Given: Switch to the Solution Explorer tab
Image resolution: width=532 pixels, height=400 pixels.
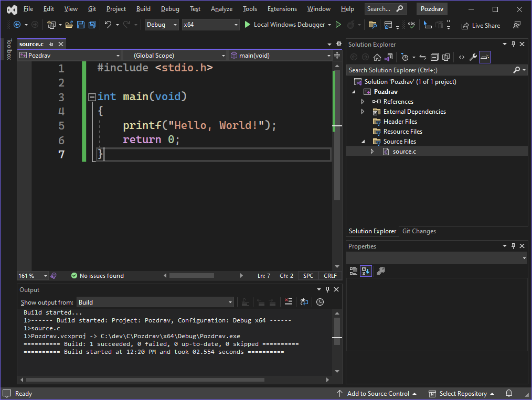Looking at the screenshot, I should pyautogui.click(x=372, y=231).
